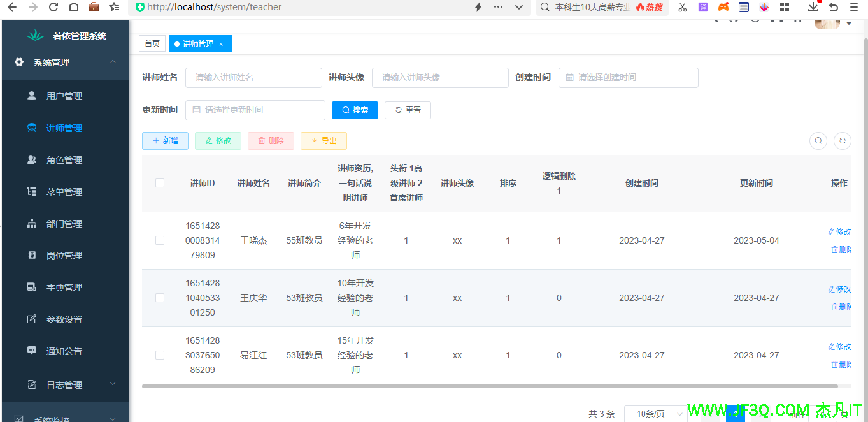Close the 讲师管理 tab with x icon

[221, 44]
